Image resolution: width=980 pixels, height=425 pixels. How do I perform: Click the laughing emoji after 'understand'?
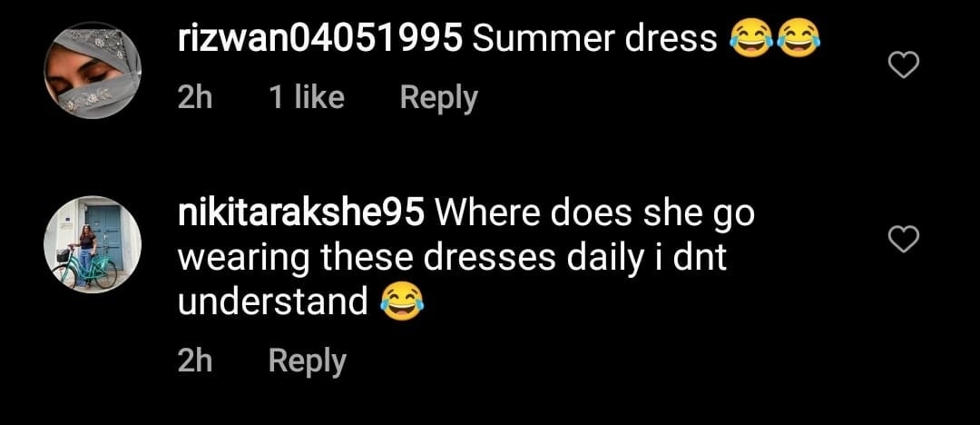click(x=403, y=301)
